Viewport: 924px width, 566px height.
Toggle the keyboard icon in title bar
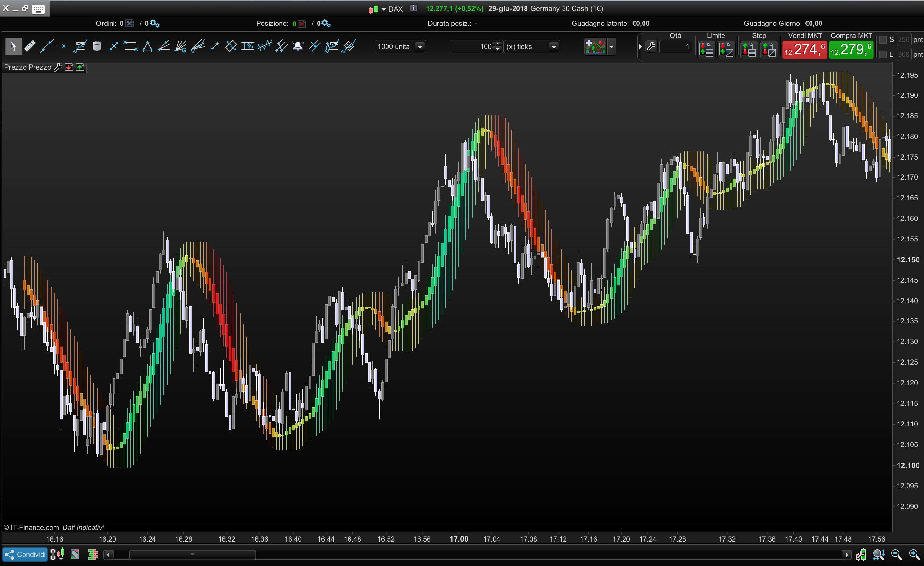[x=38, y=9]
